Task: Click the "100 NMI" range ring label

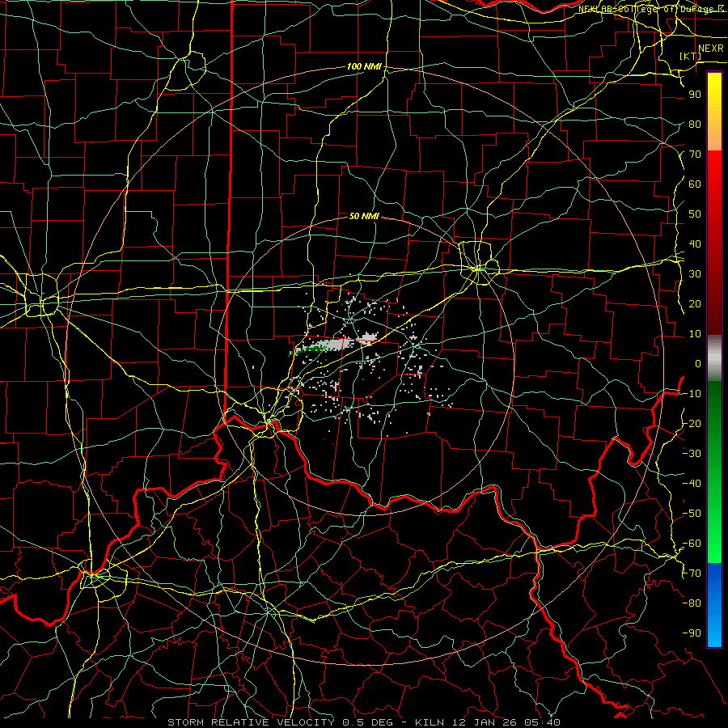Action: 364,67
